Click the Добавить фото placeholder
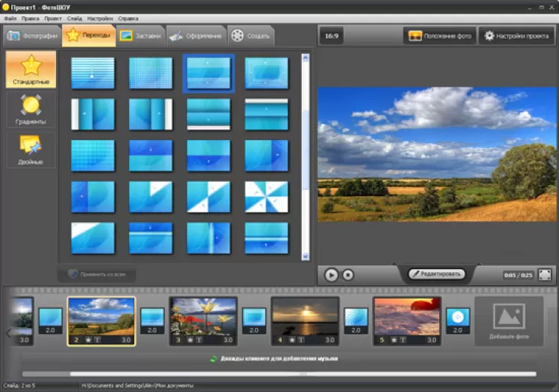The width and height of the screenshot is (559, 392). (509, 321)
